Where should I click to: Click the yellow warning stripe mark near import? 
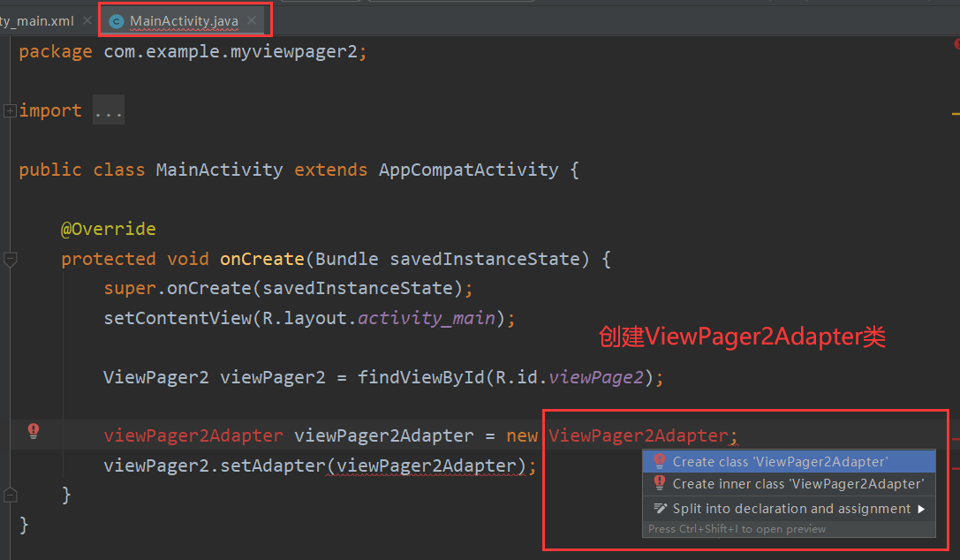click(x=956, y=113)
